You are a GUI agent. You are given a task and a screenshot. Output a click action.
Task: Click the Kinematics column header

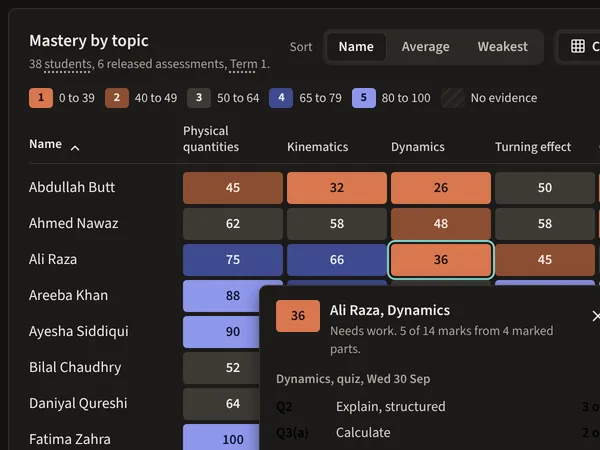click(x=317, y=147)
